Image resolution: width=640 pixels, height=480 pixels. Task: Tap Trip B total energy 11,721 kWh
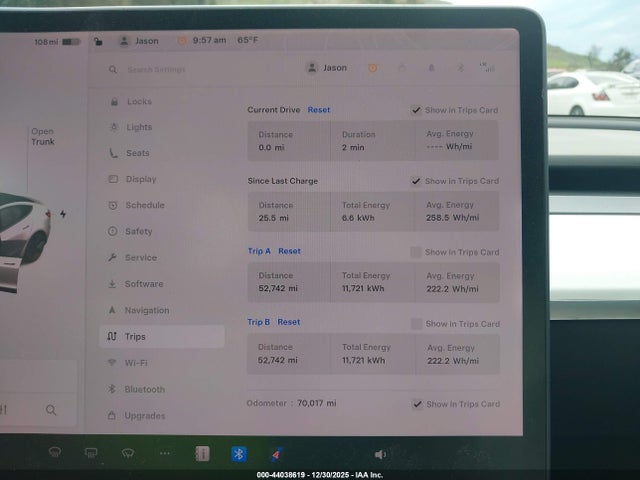363,360
